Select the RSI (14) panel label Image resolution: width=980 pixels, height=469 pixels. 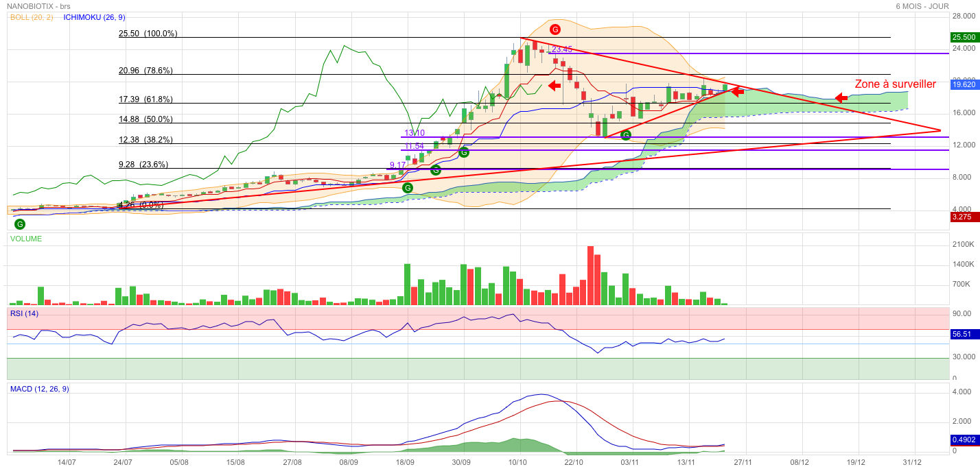click(24, 313)
